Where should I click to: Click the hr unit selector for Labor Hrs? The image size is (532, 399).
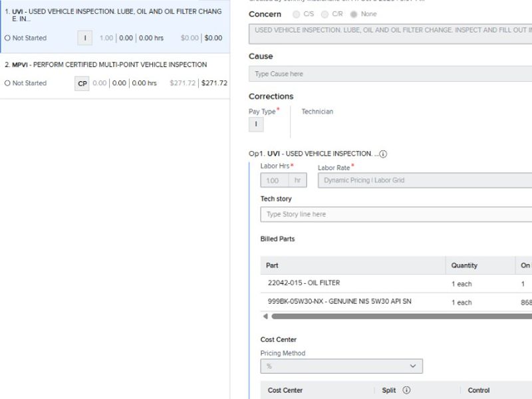297,180
